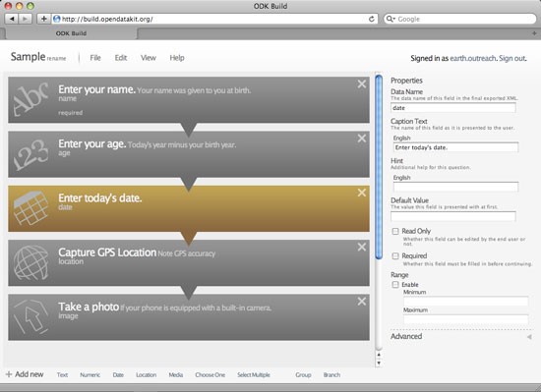This screenshot has height=392, width=541.
Task: Remove the 'Take a photo' question
Action: click(362, 302)
